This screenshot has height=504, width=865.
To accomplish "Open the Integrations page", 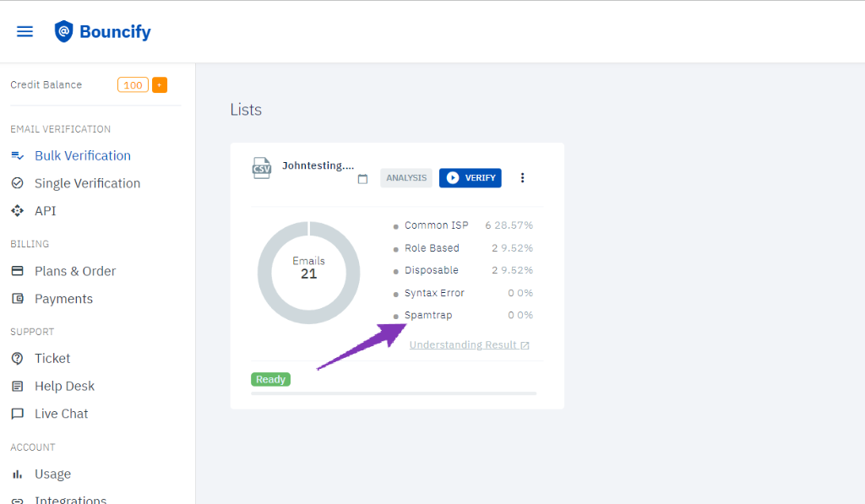I will pyautogui.click(x=70, y=500).
